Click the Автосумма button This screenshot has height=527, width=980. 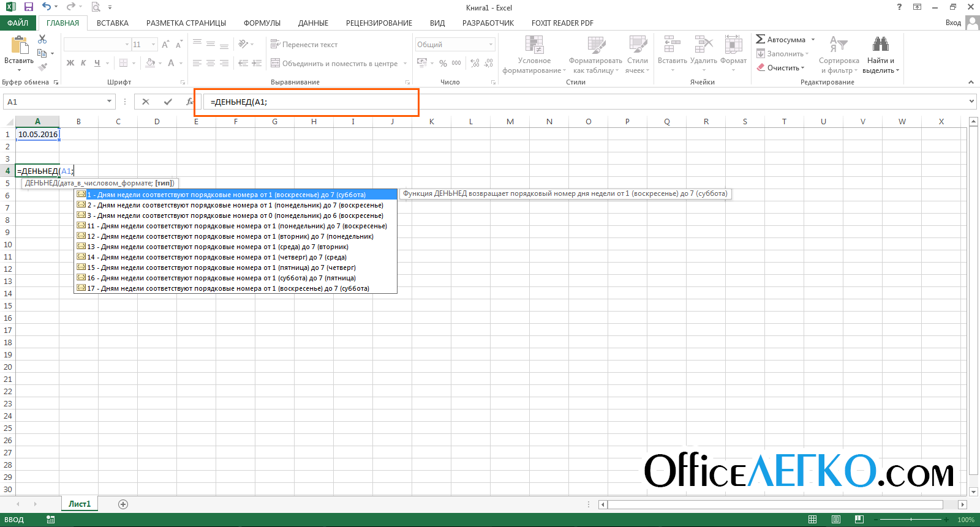781,39
